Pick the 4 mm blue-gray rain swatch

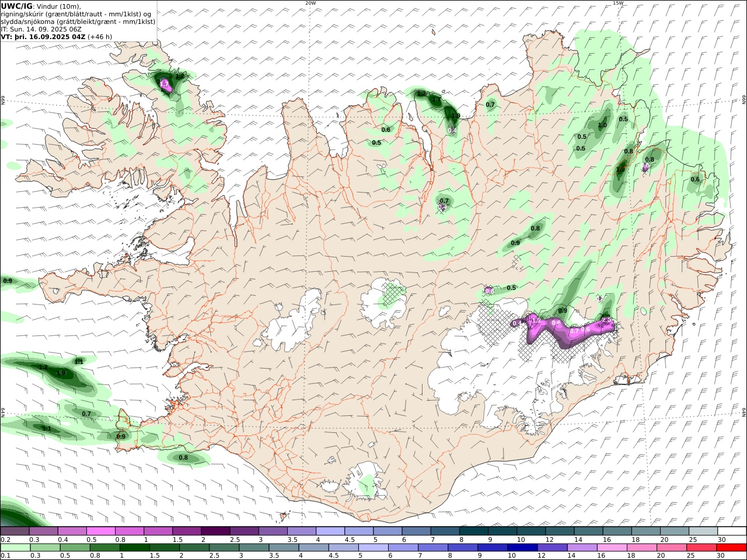(313, 548)
